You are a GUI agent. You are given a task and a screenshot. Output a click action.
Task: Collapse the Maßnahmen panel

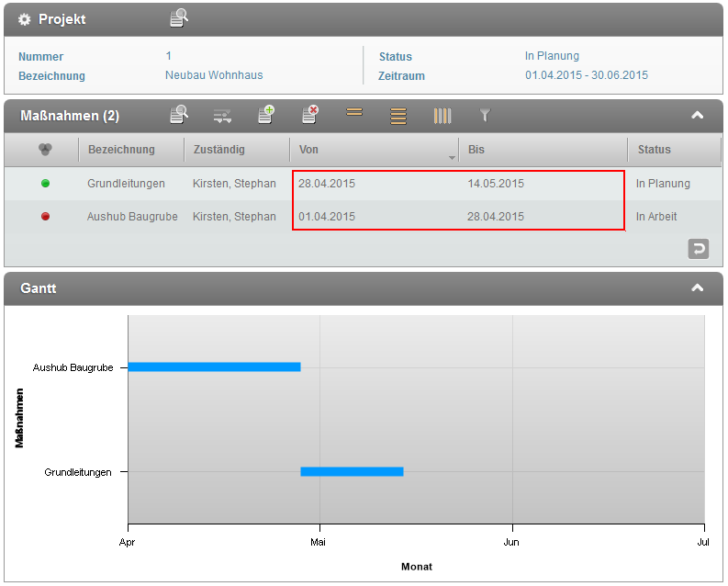(697, 116)
